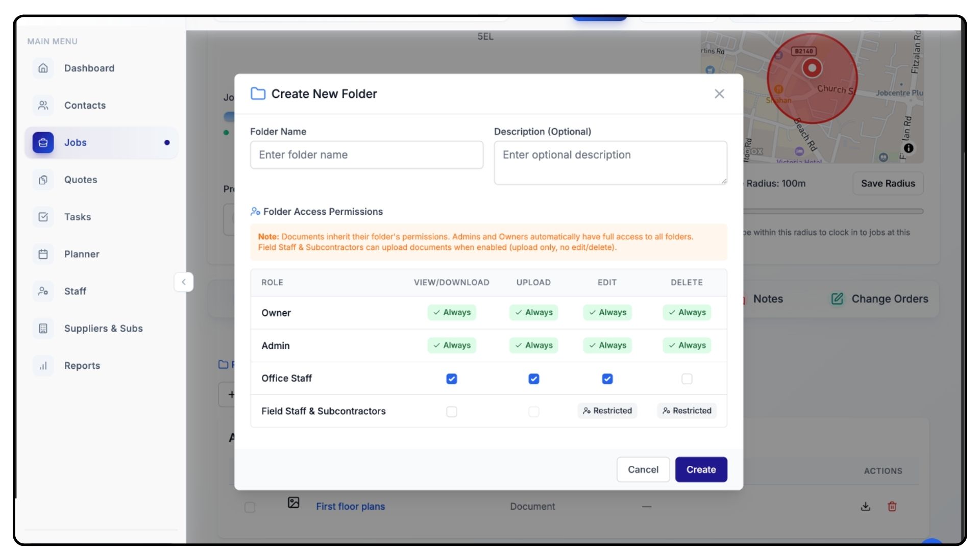The image size is (980, 551).
Task: Click download icon for First floor plans
Action: click(865, 507)
